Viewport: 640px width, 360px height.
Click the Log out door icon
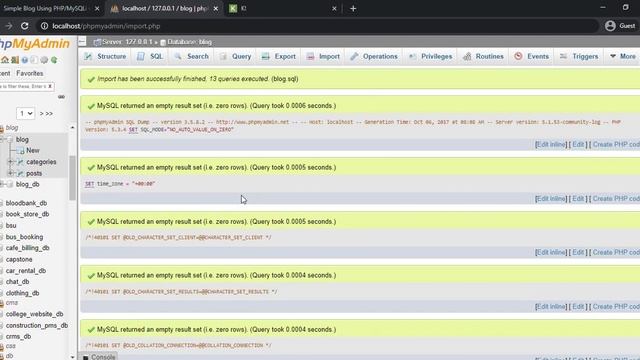tap(15, 60)
